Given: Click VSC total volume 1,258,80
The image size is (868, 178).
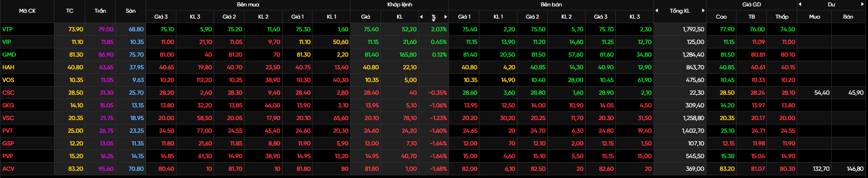Looking at the screenshot, I should 693,118.
